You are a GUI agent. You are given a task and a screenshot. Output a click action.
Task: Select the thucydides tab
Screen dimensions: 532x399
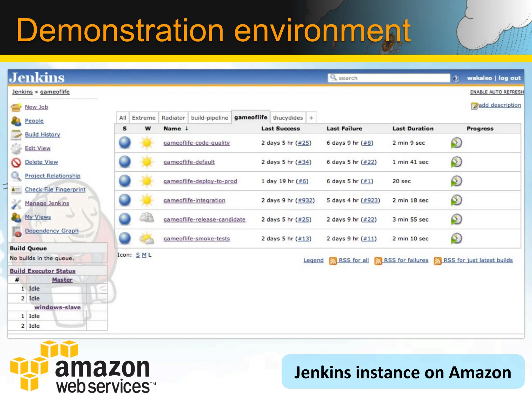[x=288, y=118]
